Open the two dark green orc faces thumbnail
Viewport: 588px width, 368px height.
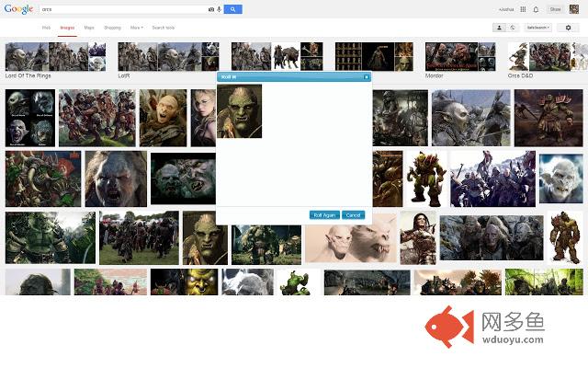184,178
